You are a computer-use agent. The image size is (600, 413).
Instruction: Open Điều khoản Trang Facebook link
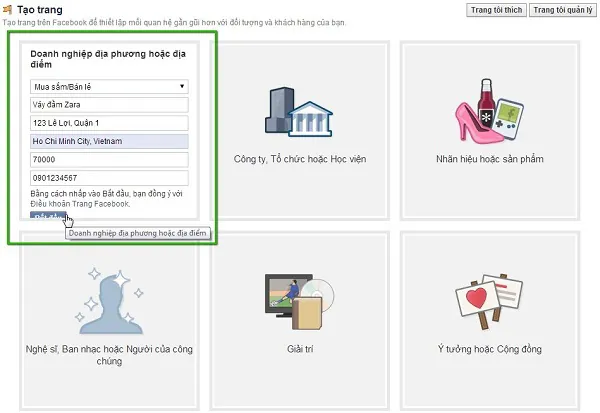pos(80,204)
